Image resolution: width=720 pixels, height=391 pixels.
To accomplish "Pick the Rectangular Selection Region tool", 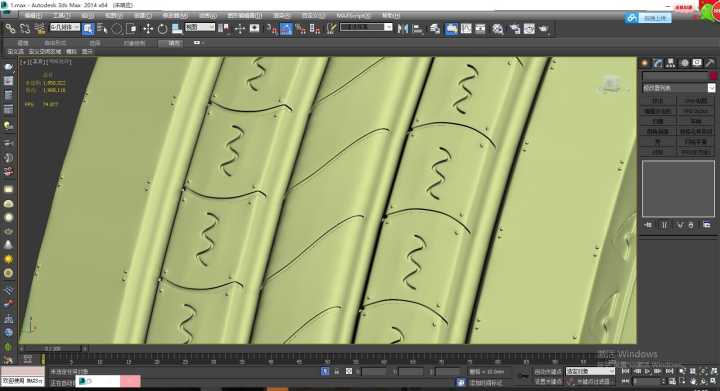I will click(x=117, y=29).
